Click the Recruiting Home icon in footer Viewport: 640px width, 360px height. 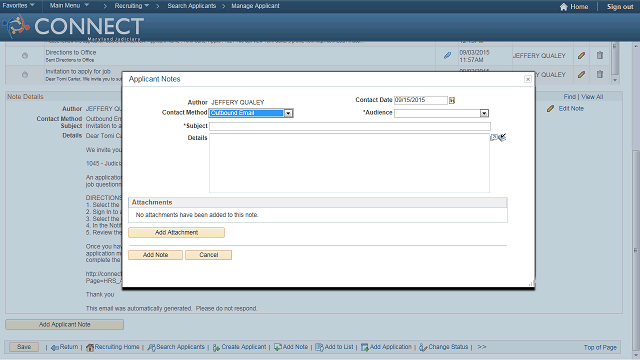tap(90, 347)
